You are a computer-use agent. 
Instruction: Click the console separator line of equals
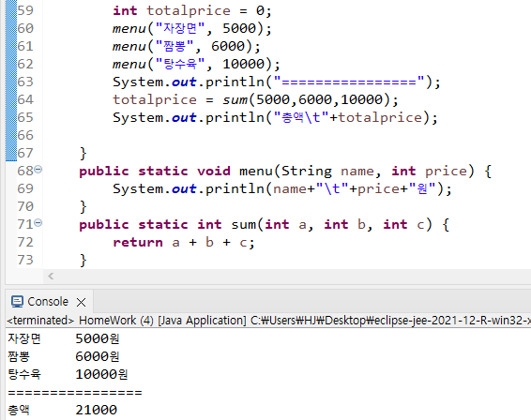pos(75,392)
